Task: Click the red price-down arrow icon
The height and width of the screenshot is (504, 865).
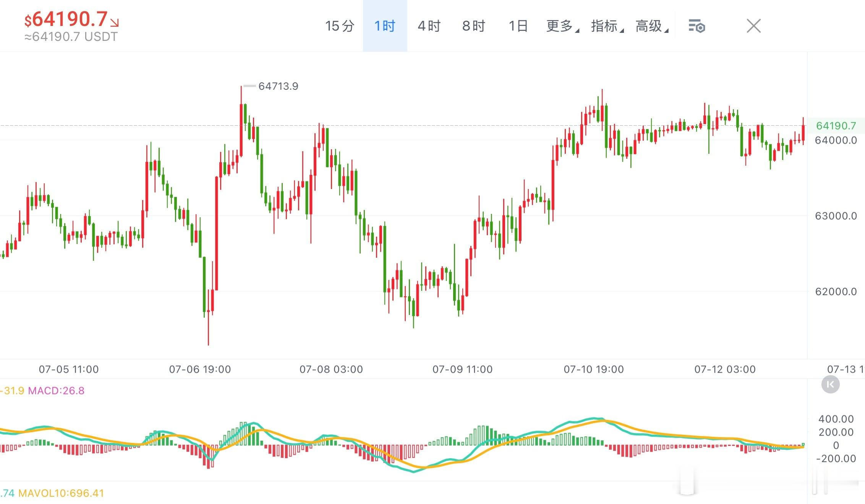Action: [115, 23]
